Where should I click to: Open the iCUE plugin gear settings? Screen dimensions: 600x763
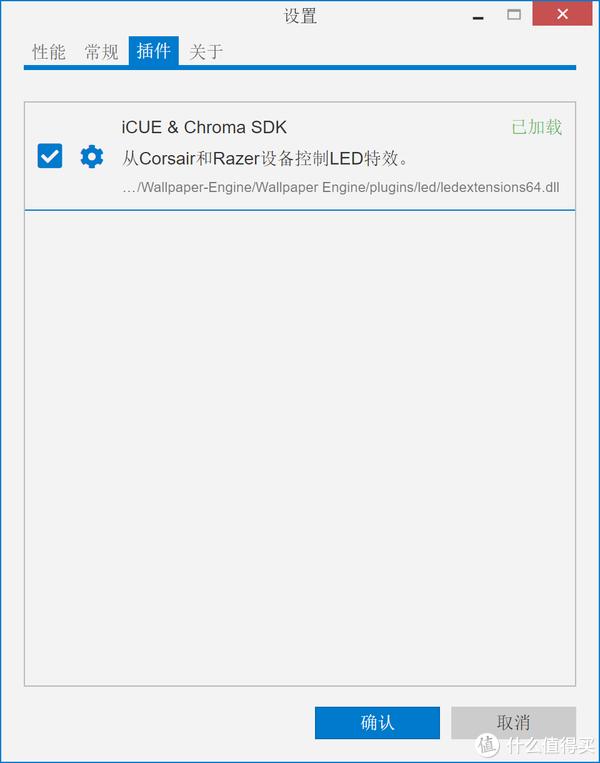click(x=91, y=156)
